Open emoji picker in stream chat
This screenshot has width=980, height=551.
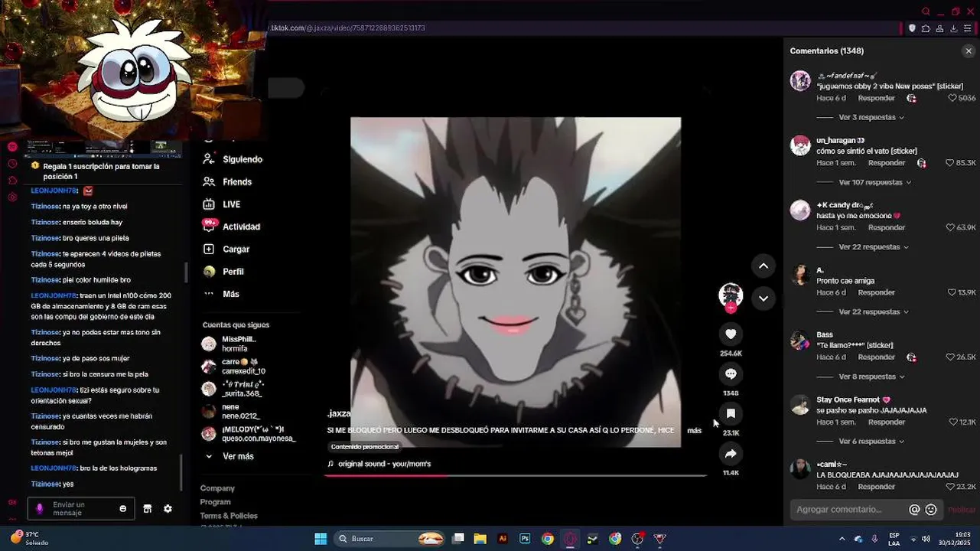tap(123, 509)
